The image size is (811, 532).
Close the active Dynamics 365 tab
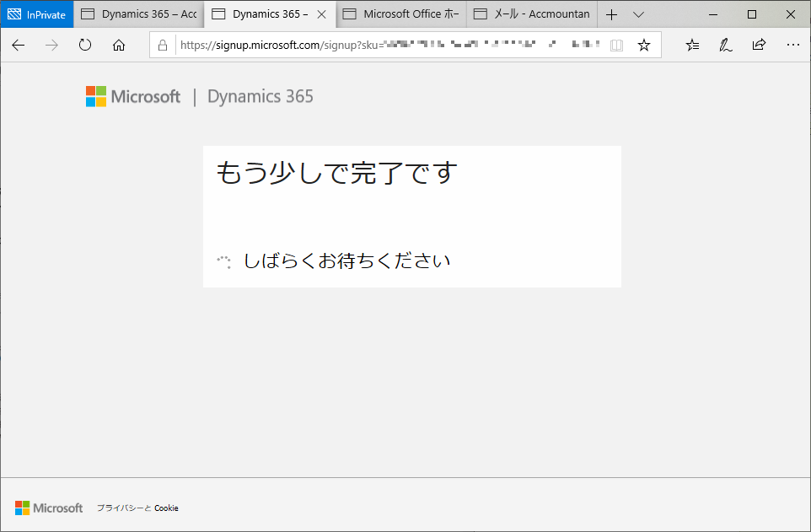point(322,14)
